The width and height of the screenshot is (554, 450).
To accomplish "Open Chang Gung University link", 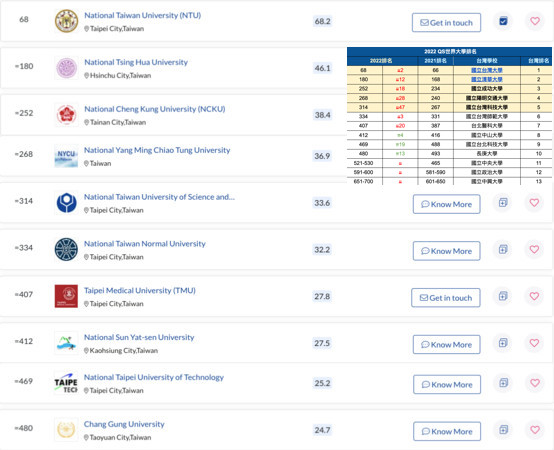I will click(124, 424).
